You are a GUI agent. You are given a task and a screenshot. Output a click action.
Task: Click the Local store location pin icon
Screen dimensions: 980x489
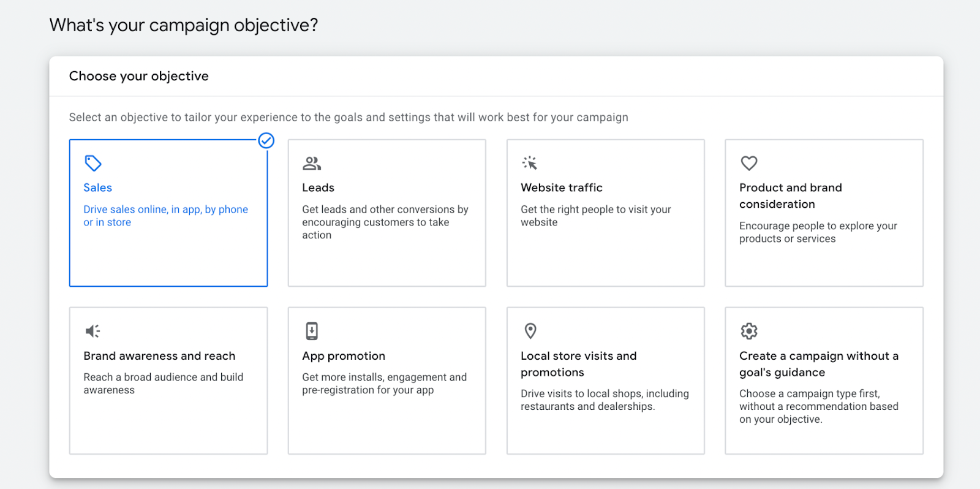tap(530, 331)
